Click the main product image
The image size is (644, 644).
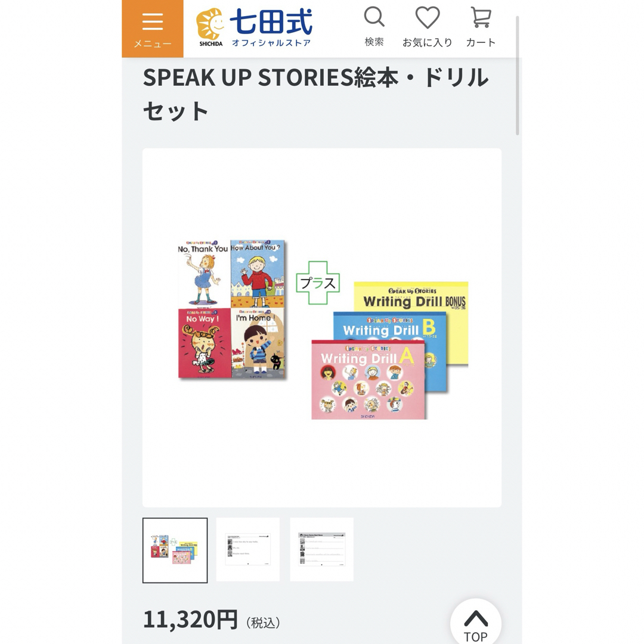pos(322,328)
